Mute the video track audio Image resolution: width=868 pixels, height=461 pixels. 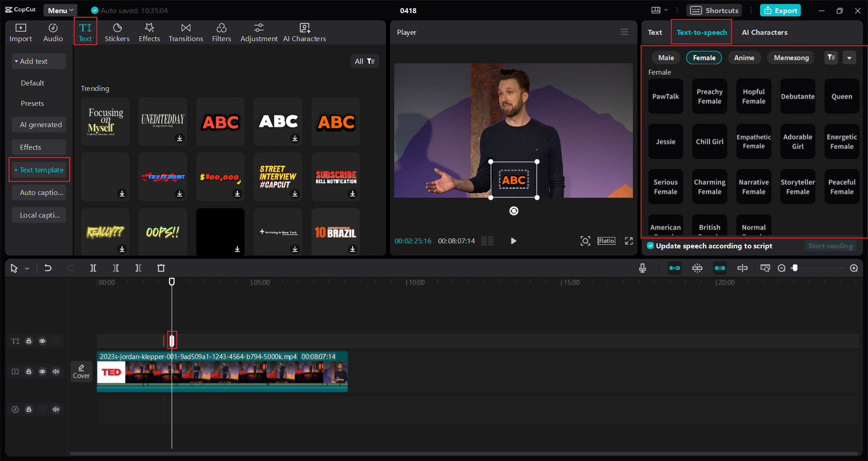56,371
